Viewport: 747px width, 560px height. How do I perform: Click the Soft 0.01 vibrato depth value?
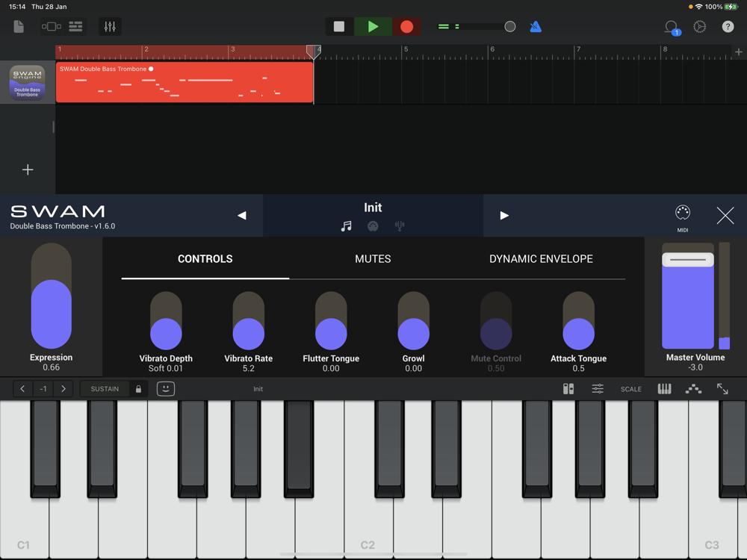click(x=165, y=369)
